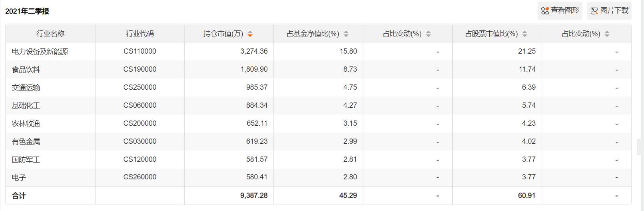Click the 电子 industry row
Screen dimensions: 644x211
coord(318,177)
